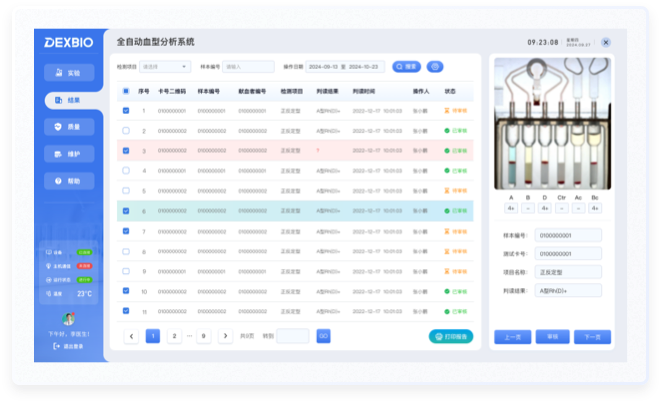661x403 pixels.
Task: Click the 搜索 search button
Action: point(407,67)
